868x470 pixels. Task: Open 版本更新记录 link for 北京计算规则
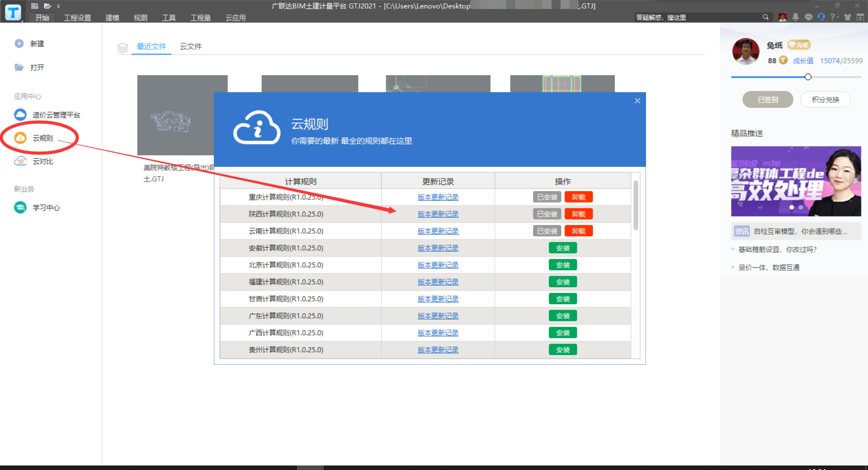pos(438,265)
